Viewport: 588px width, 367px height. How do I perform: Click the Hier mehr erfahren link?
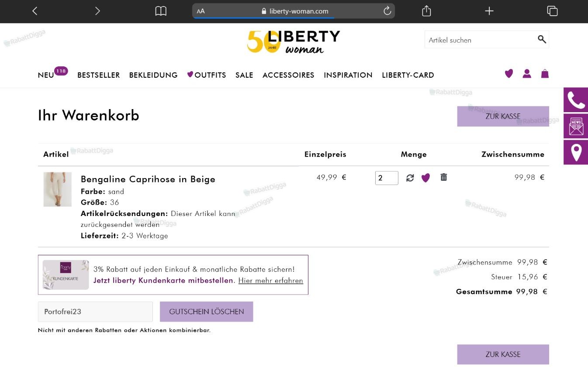[270, 281]
